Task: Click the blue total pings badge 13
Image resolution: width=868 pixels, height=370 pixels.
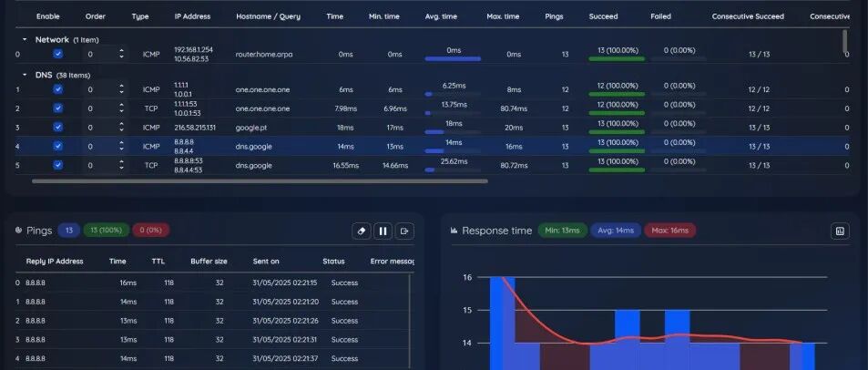Action: 69,230
